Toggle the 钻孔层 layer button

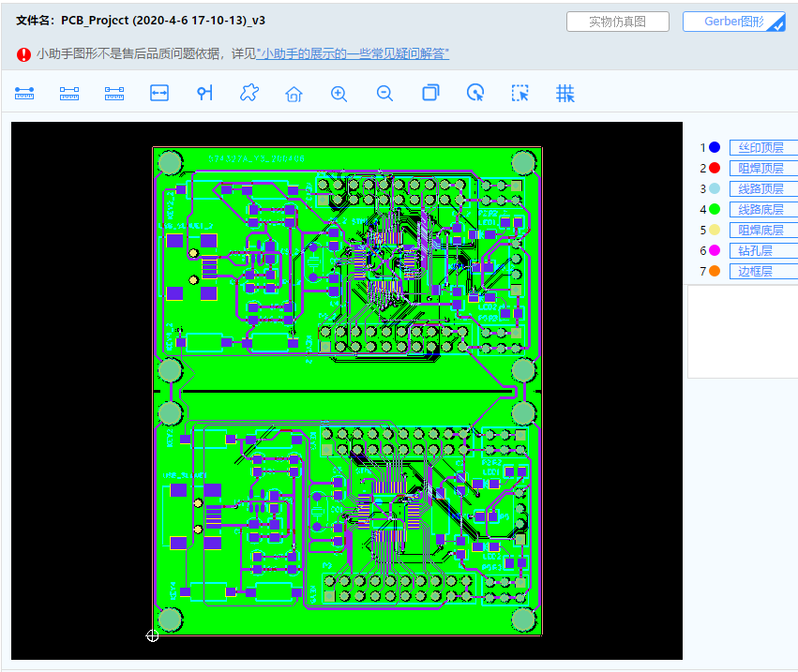(763, 251)
